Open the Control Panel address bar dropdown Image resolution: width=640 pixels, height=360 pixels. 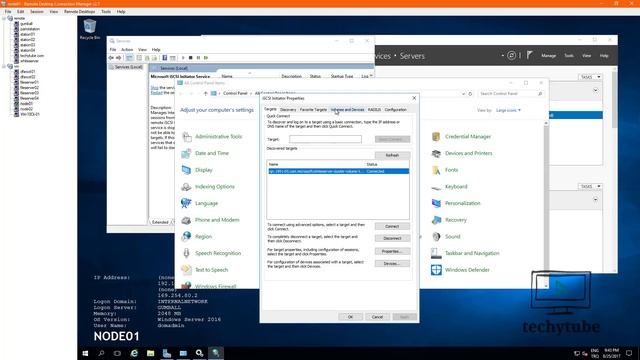pos(463,94)
